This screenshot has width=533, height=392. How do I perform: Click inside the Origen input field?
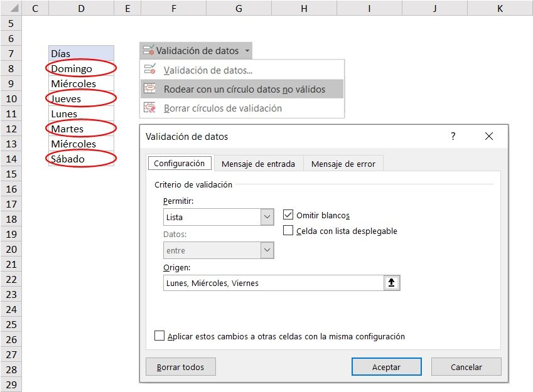pyautogui.click(x=270, y=282)
